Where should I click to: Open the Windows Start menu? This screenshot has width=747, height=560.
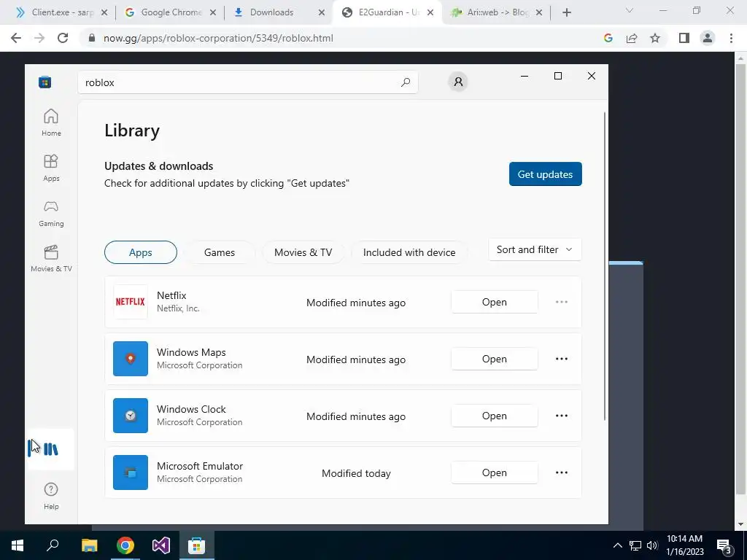[x=18, y=545]
